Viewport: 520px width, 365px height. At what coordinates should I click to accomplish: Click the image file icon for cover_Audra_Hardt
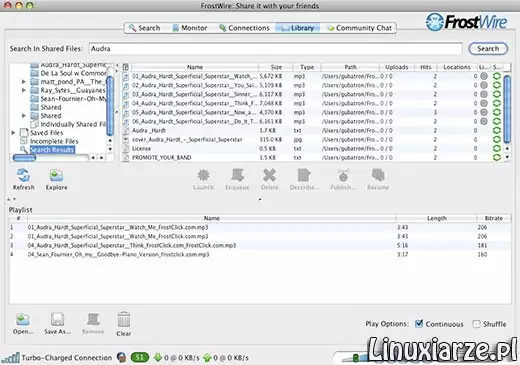(x=126, y=139)
